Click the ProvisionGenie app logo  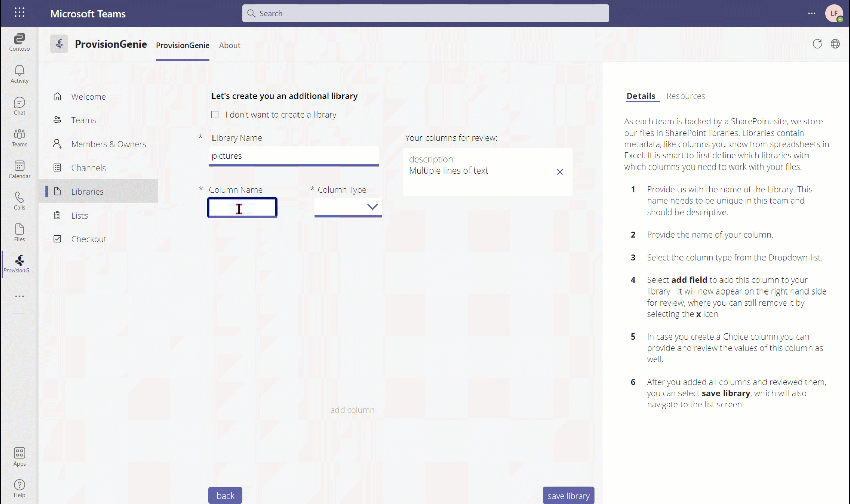pos(59,44)
